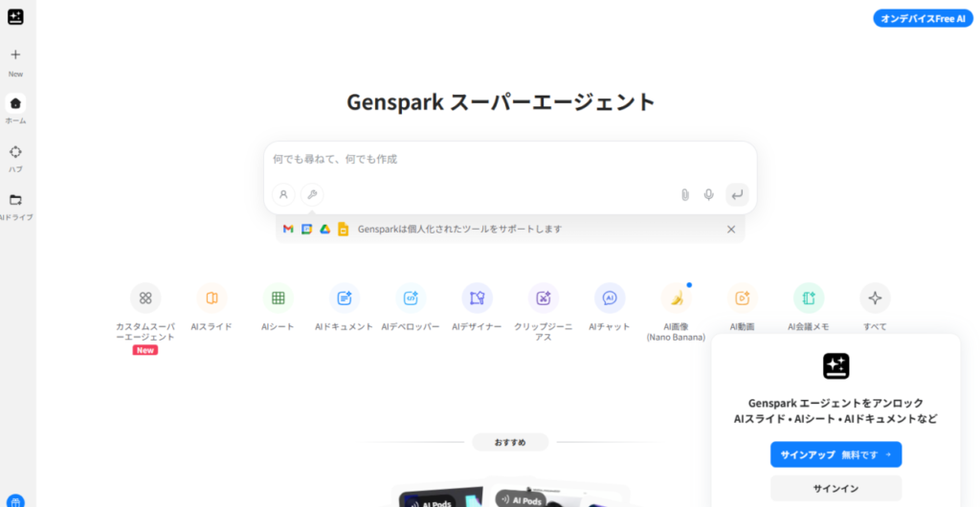Select the クリップジーニアス icon
The width and height of the screenshot is (980, 507).
[x=544, y=298]
